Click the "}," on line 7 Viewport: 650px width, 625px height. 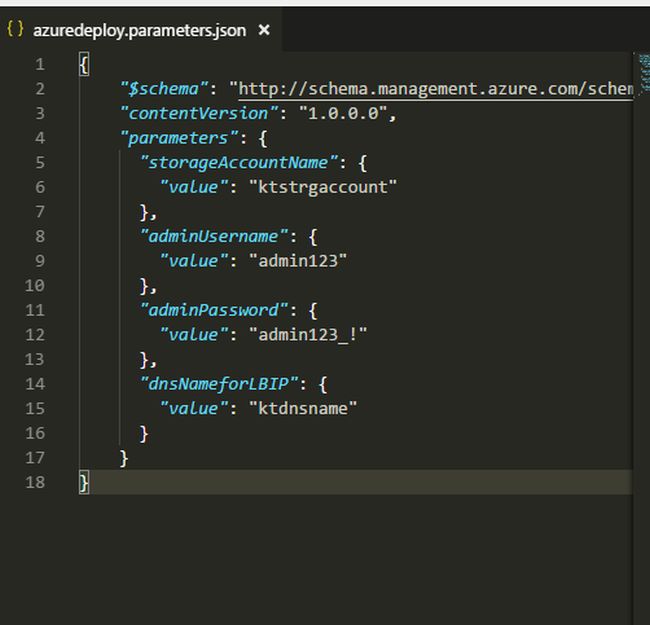click(x=148, y=213)
